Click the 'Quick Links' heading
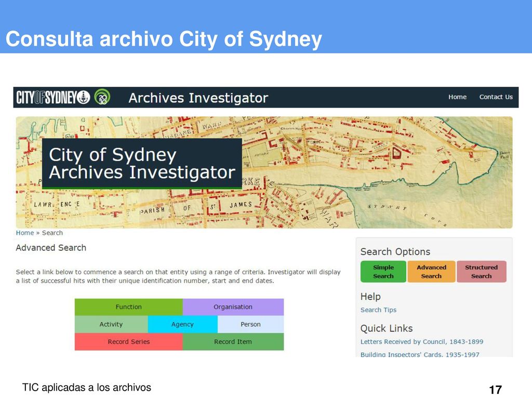 387,328
